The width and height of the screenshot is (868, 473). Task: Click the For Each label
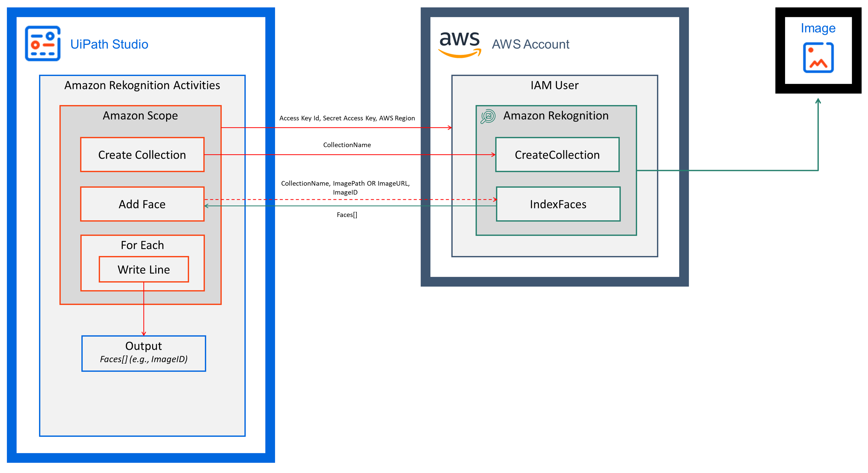coord(142,245)
